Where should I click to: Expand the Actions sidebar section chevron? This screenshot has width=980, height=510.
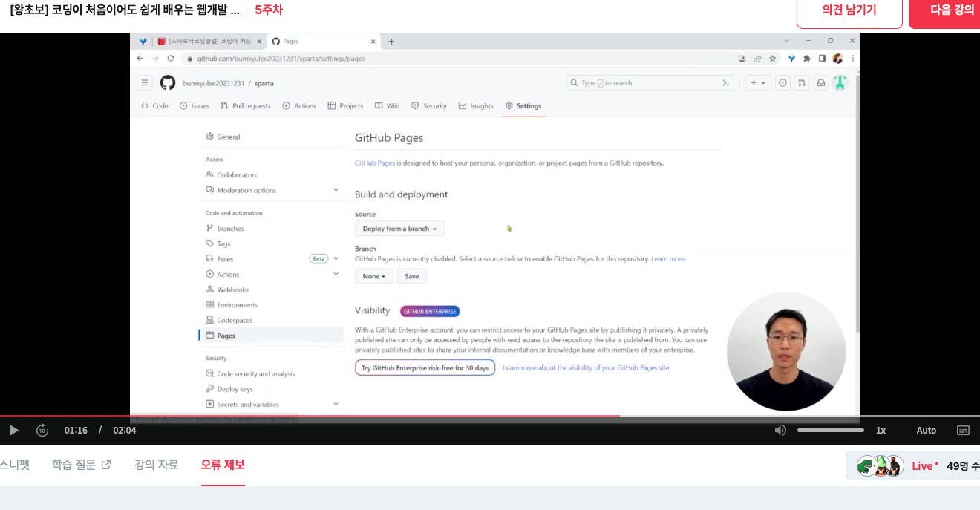336,275
